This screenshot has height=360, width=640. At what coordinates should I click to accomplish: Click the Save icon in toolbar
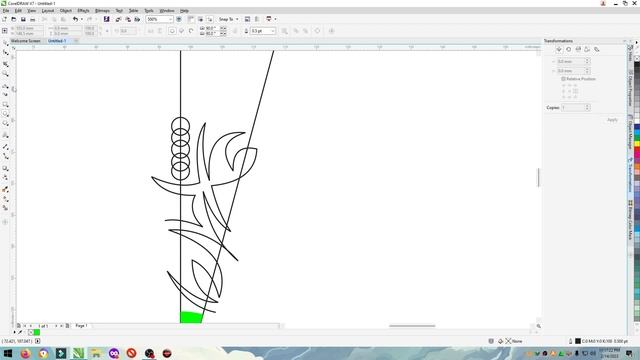(x=23, y=19)
